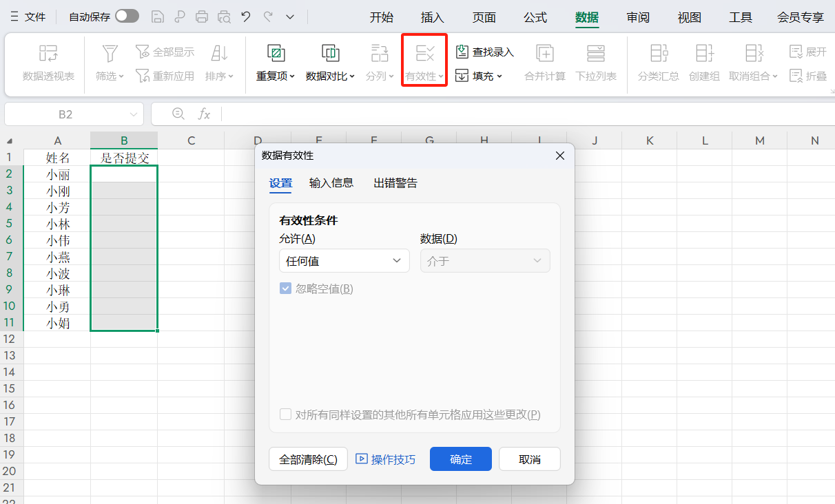
Task: Check the 忽略空值 option
Action: pos(285,288)
